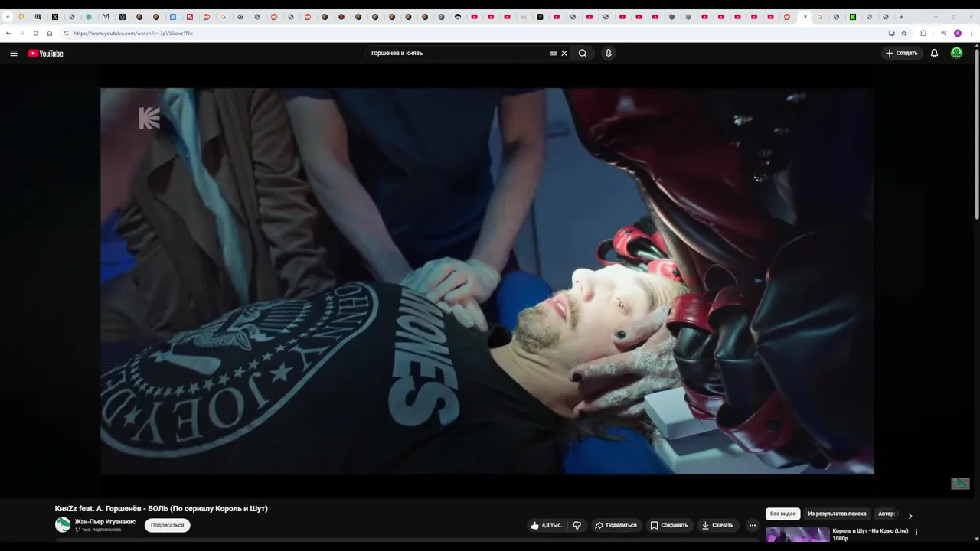Open the Король и Шут live thumbnail

tap(797, 535)
